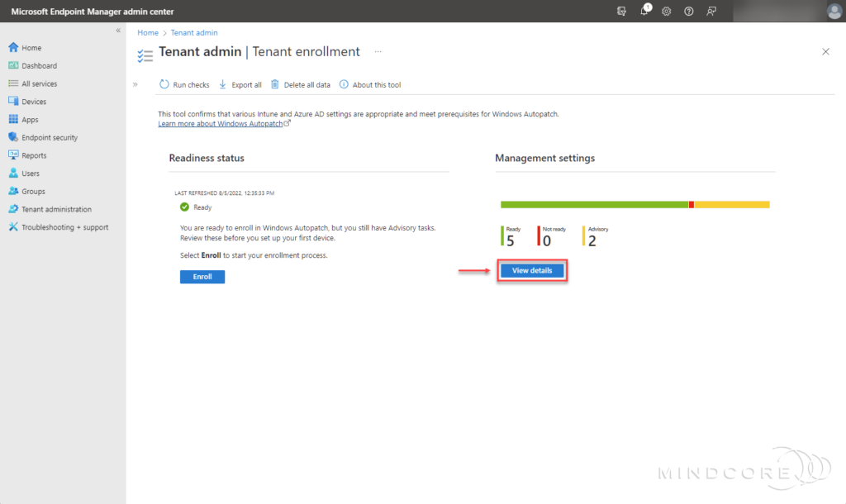Click the Enroll button
The width and height of the screenshot is (846, 504).
coord(202,277)
